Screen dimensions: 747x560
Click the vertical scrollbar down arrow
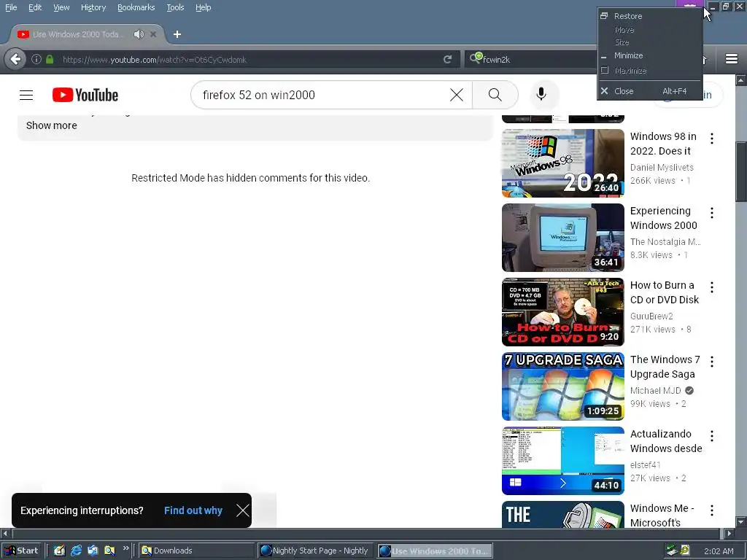741,521
